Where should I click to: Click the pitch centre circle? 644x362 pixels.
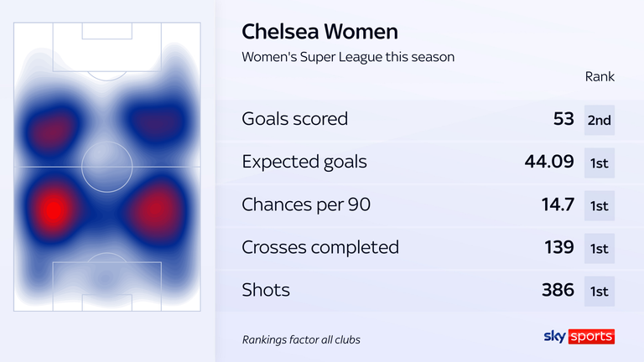point(106,167)
